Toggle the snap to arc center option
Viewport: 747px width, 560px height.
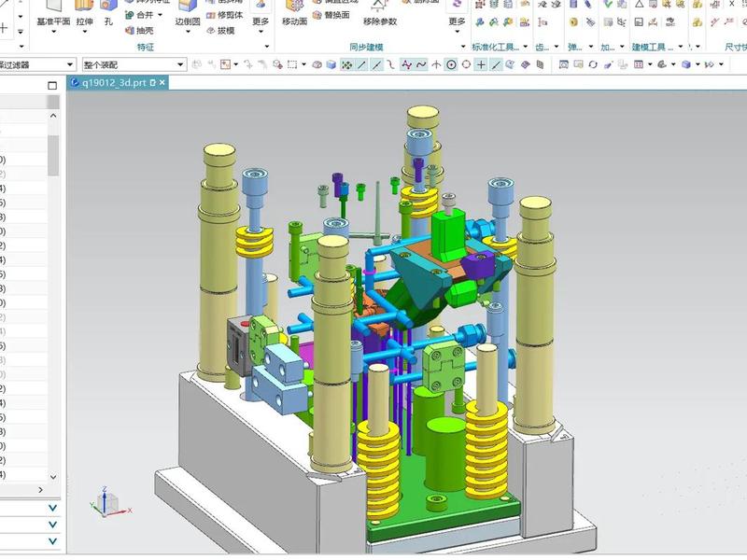tap(451, 64)
